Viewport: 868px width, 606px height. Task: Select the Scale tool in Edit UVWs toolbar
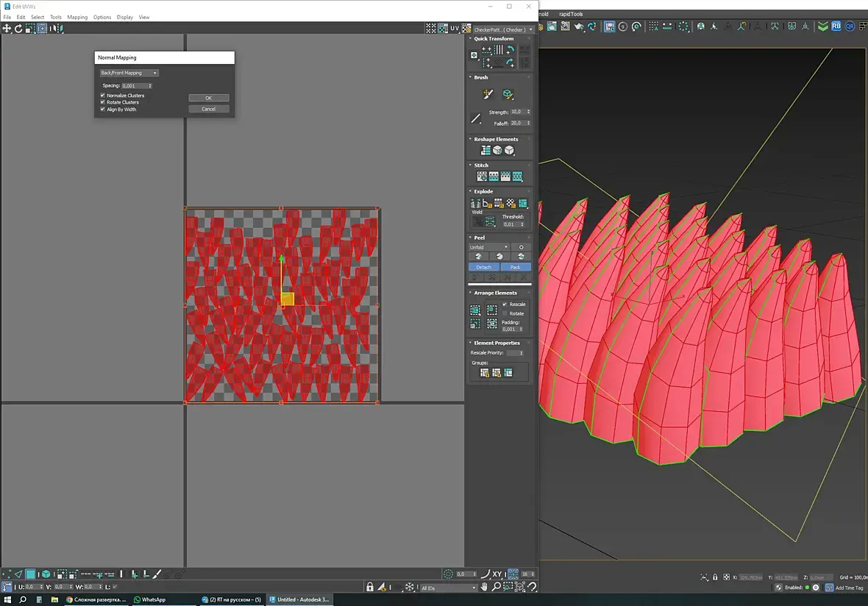(x=30, y=28)
